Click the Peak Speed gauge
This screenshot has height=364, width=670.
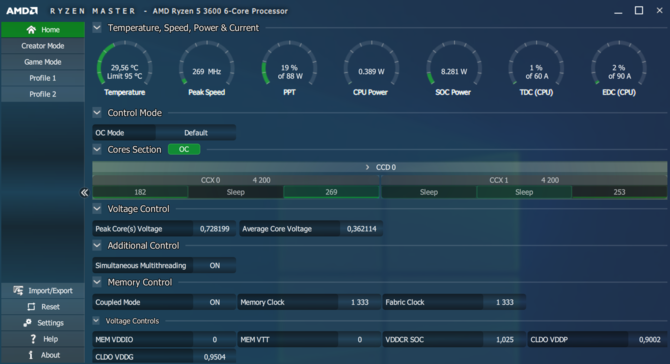pyautogui.click(x=207, y=68)
